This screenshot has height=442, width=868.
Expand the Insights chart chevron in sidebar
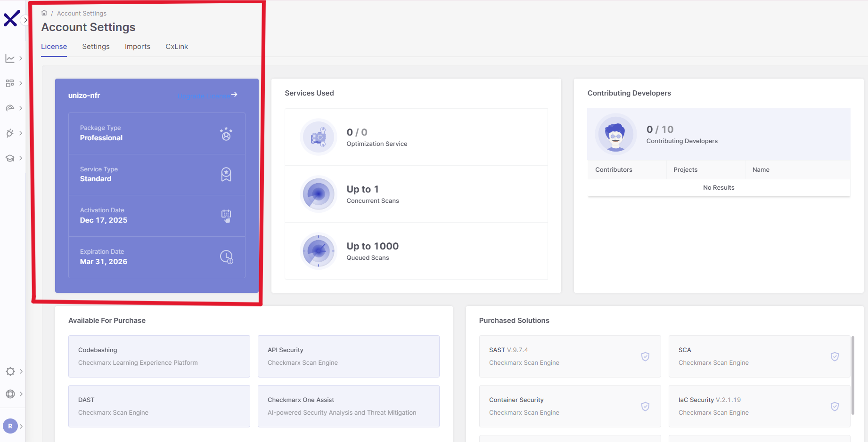tap(21, 58)
